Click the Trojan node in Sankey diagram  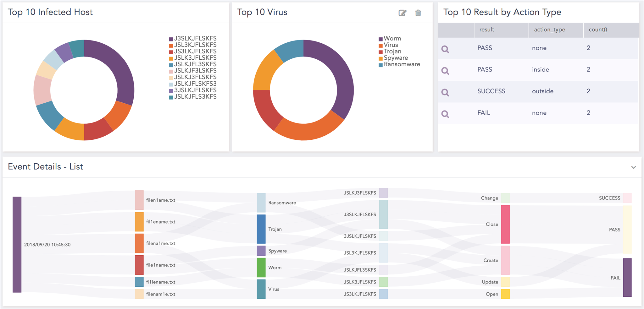(261, 229)
